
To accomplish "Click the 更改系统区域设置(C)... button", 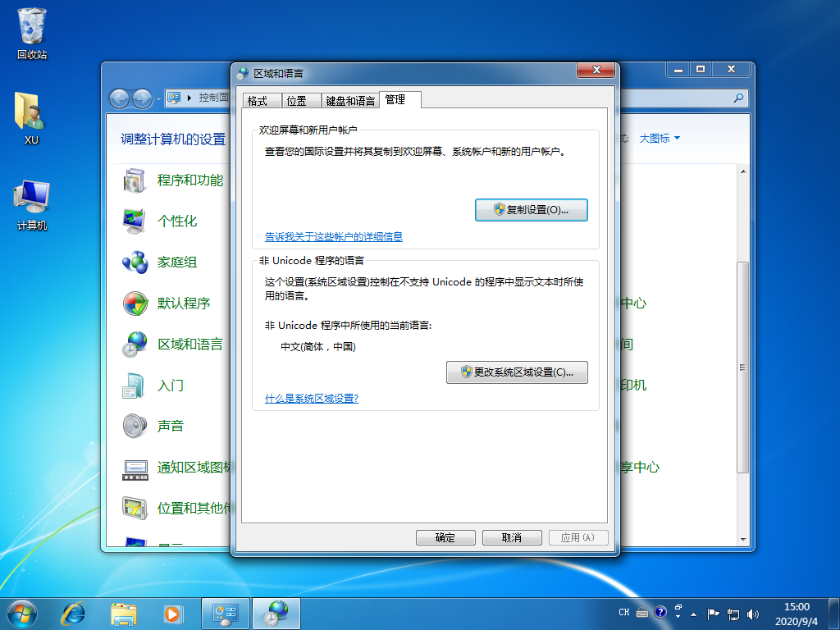I will click(517, 372).
